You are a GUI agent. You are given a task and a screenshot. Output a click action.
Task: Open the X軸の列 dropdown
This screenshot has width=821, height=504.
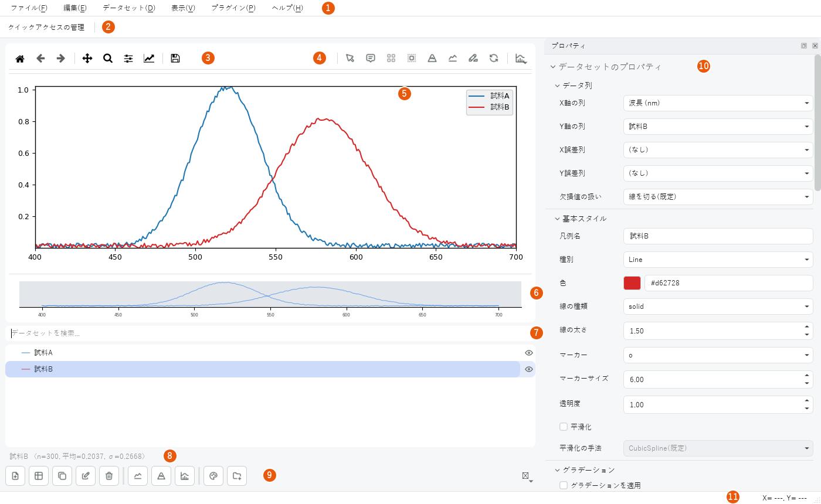[x=718, y=103]
